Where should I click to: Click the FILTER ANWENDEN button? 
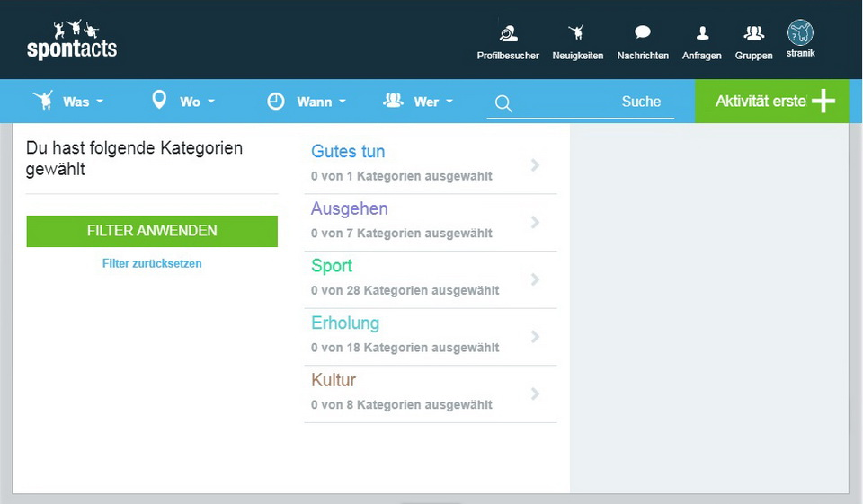coord(152,231)
